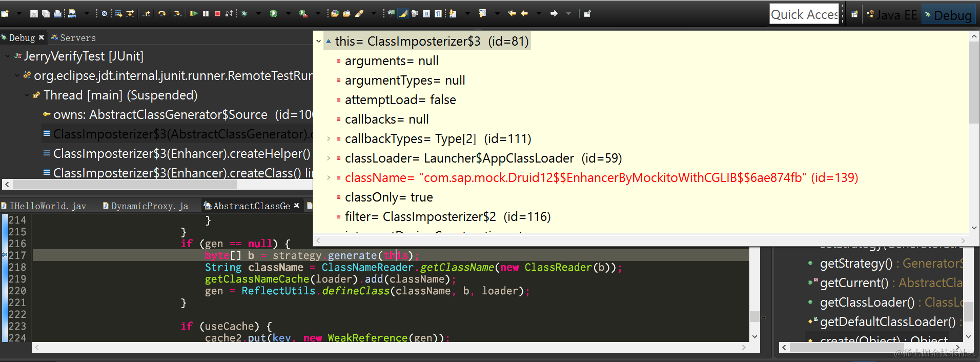Click the Search flashlight icon
This screenshot has width=980, height=362.
point(359,13)
